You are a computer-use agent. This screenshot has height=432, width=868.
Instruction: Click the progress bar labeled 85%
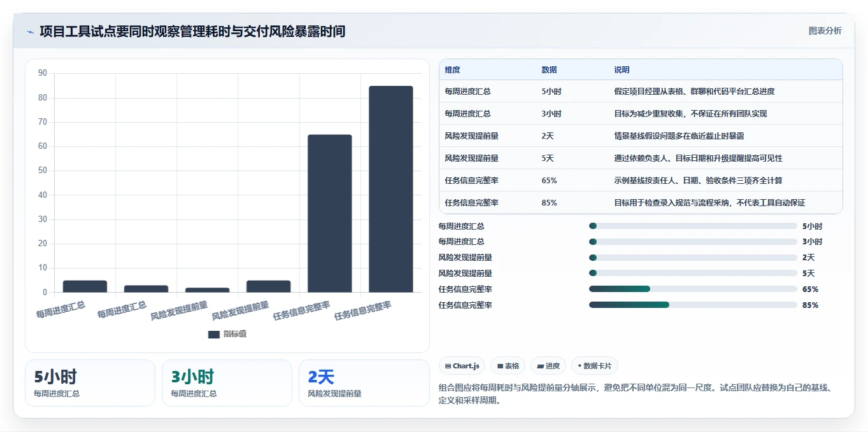[693, 305]
